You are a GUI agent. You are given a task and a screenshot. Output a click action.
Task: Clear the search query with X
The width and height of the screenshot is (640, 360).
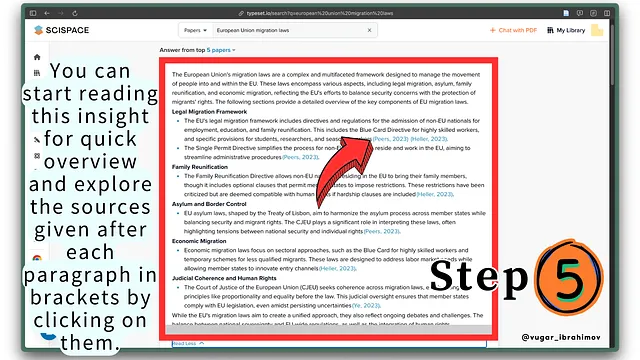tap(369, 30)
